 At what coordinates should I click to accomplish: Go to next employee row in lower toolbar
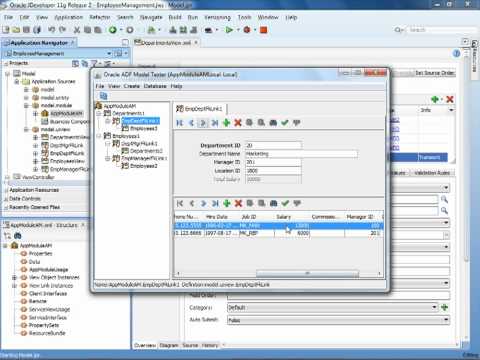pos(203,203)
